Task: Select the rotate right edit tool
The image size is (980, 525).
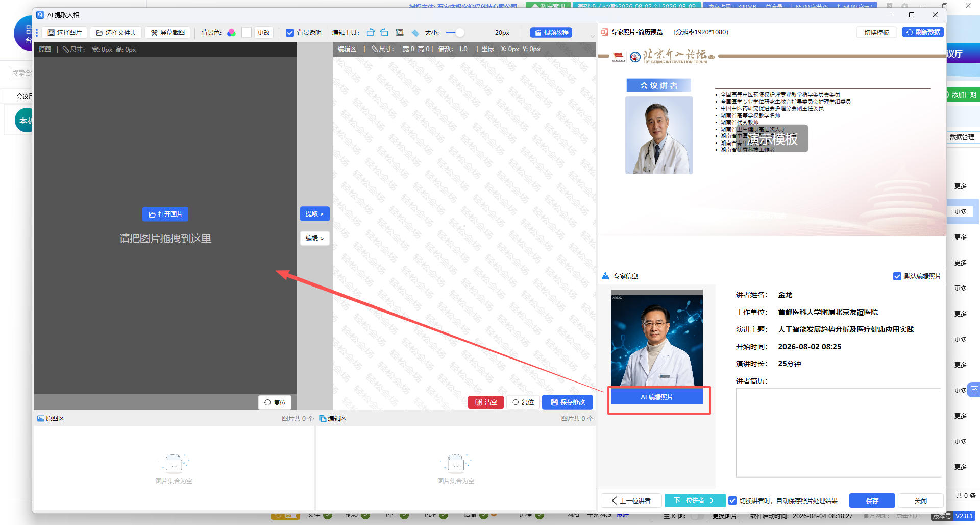Action: click(x=384, y=33)
